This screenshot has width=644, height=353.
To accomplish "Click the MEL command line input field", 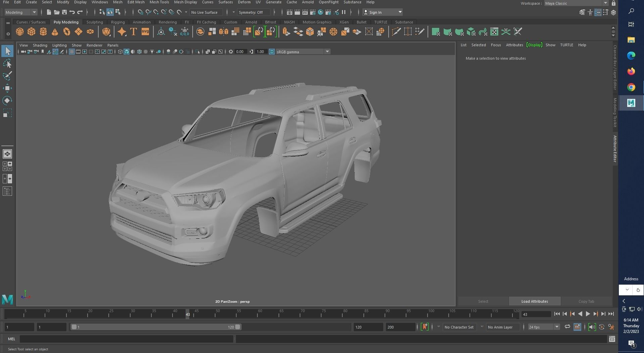I will coord(127,339).
